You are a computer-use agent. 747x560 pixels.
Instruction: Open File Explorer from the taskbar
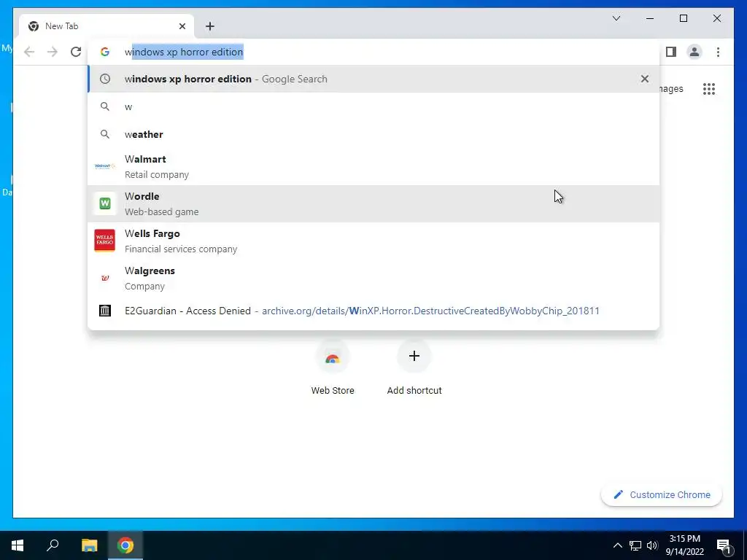89,545
